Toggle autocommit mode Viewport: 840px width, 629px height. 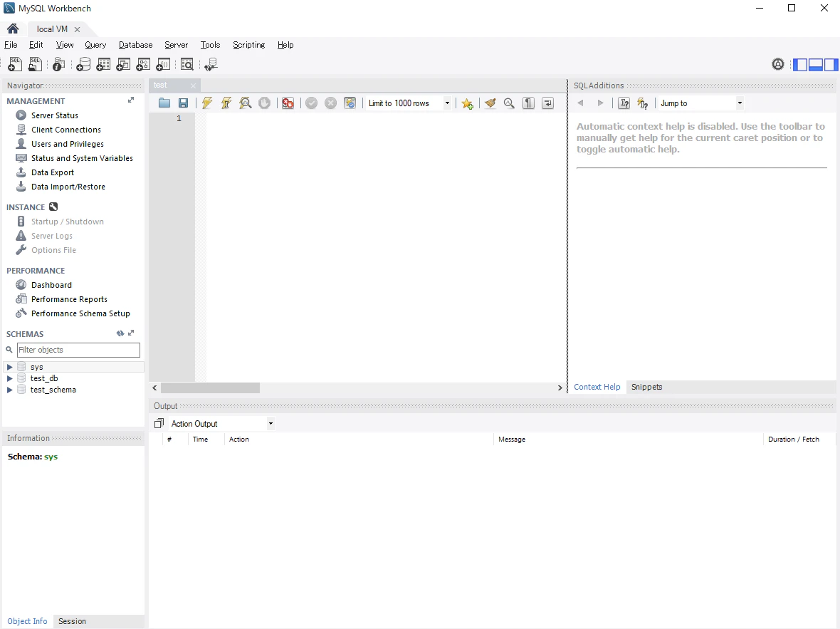350,103
